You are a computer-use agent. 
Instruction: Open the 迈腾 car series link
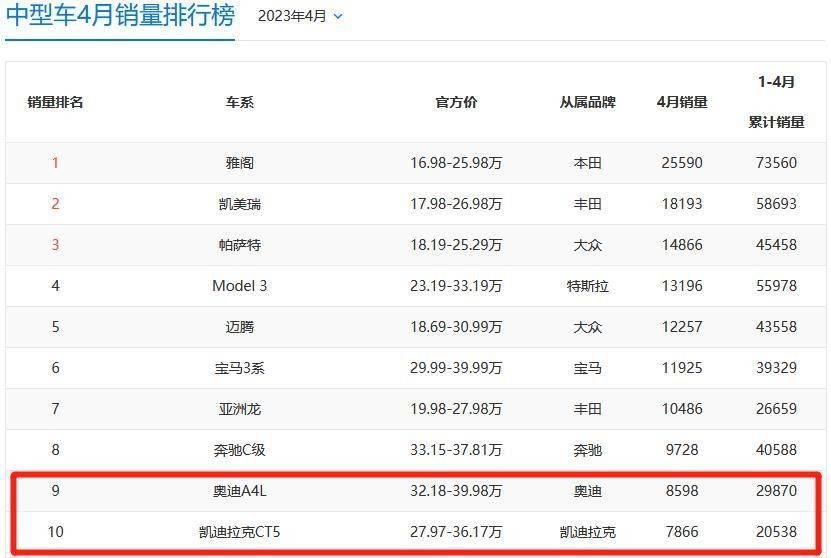tap(240, 326)
